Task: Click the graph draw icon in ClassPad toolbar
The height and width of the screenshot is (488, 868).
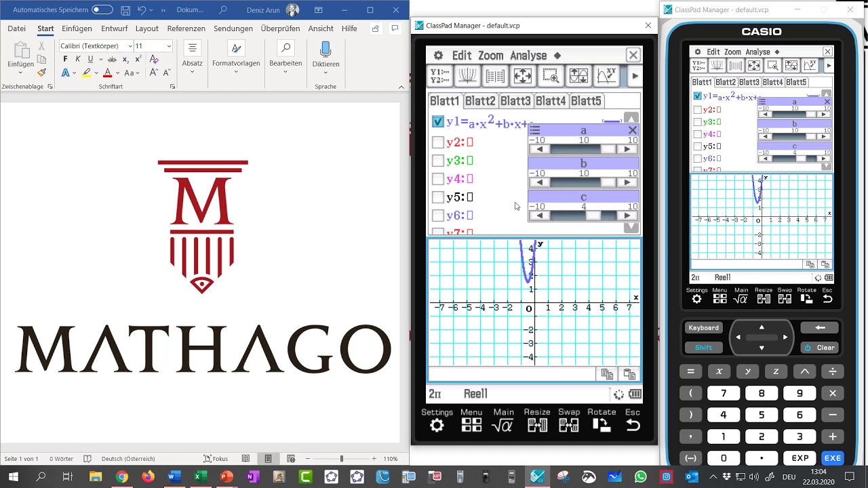Action: 467,77
